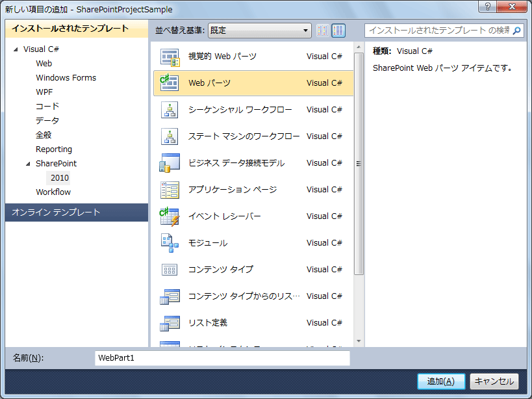Click the search magnifier icon
The height and width of the screenshot is (399, 532).
coord(516,31)
